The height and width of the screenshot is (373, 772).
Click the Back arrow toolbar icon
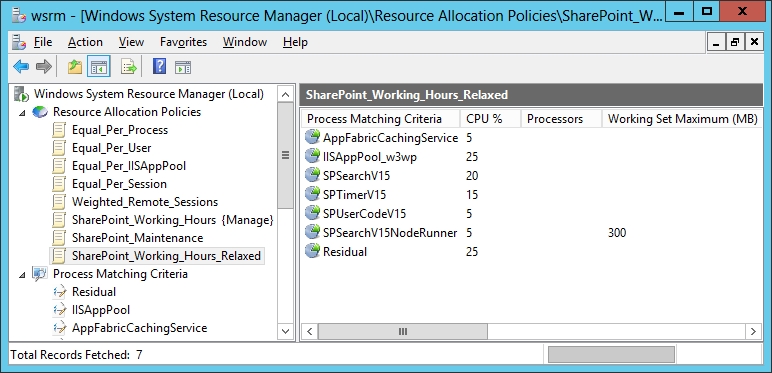tap(21, 66)
